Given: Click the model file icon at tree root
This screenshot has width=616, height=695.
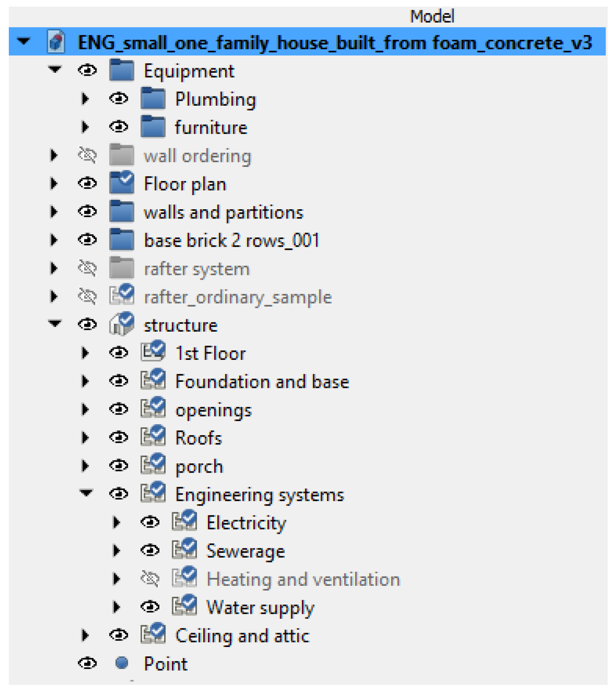Looking at the screenshot, I should (56, 42).
